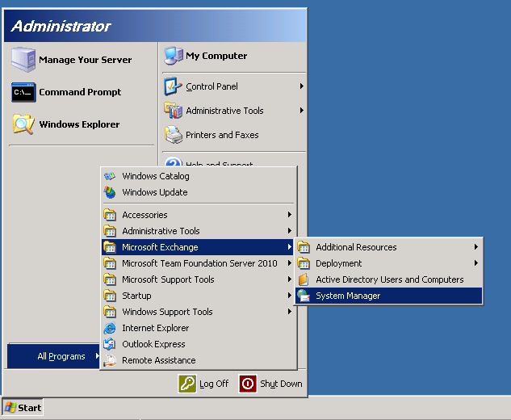Click the Microsoft Support Tools folder icon
The width and height of the screenshot is (511, 420).
110,279
